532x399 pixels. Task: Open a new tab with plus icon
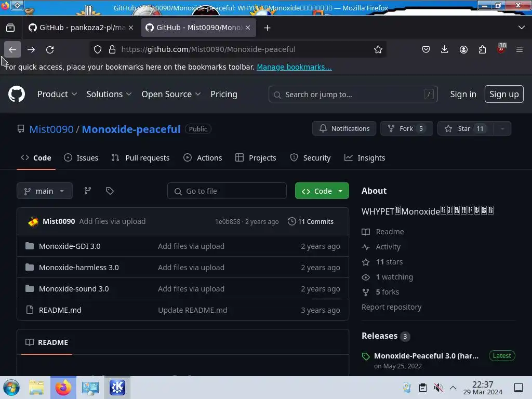coord(268,28)
